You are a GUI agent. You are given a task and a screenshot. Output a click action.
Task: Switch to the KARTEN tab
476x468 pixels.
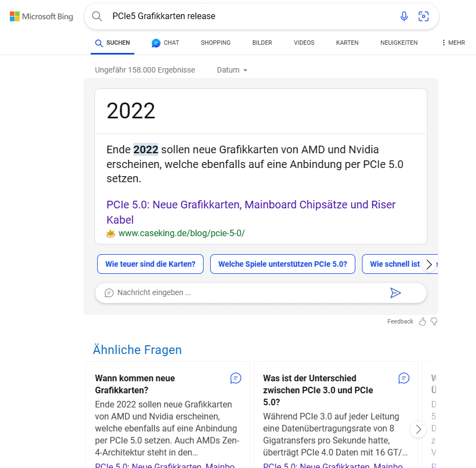(347, 43)
